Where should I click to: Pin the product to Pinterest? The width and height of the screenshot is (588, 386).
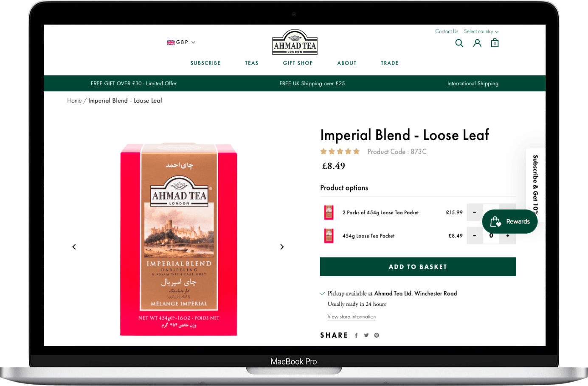click(x=377, y=335)
